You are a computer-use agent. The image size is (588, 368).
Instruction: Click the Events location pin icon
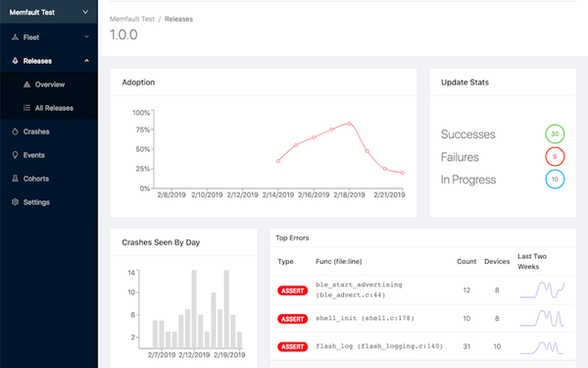(x=15, y=155)
